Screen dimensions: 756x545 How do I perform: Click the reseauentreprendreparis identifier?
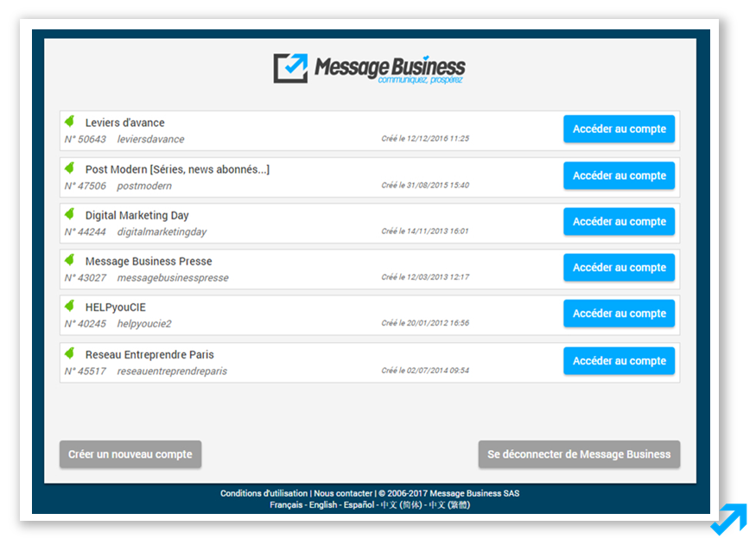(172, 371)
